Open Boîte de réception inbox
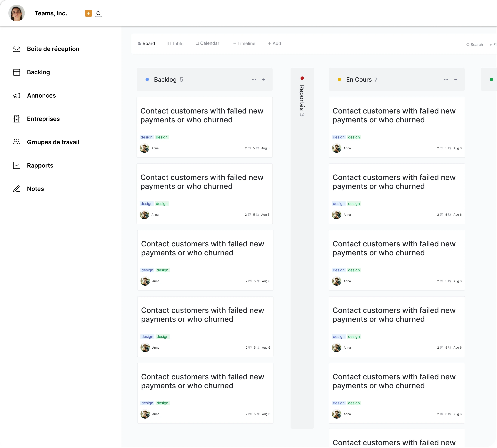This screenshot has width=497, height=448. [x=53, y=49]
